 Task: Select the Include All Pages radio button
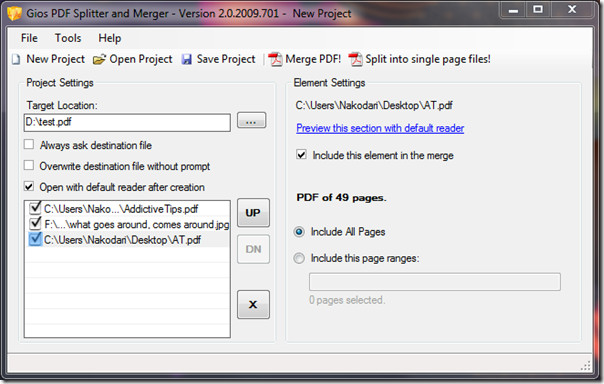point(299,232)
